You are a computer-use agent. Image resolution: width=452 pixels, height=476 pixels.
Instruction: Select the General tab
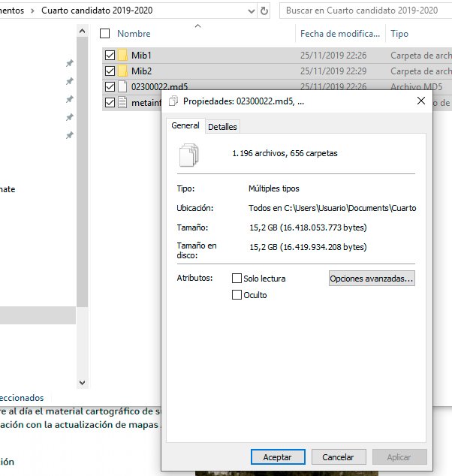coord(185,126)
